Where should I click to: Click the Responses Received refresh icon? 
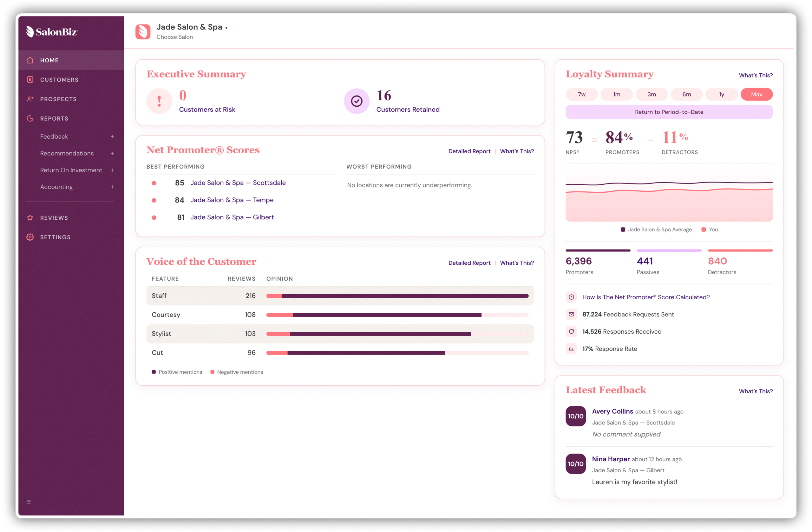tap(572, 332)
